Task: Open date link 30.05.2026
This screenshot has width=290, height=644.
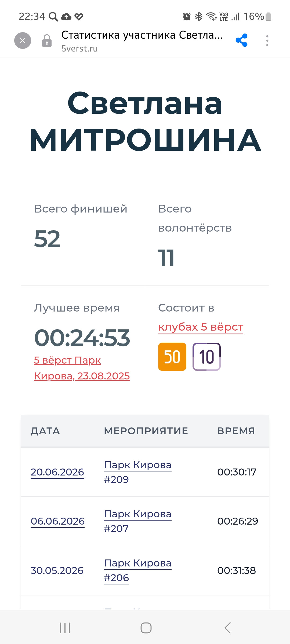Action: (x=57, y=570)
